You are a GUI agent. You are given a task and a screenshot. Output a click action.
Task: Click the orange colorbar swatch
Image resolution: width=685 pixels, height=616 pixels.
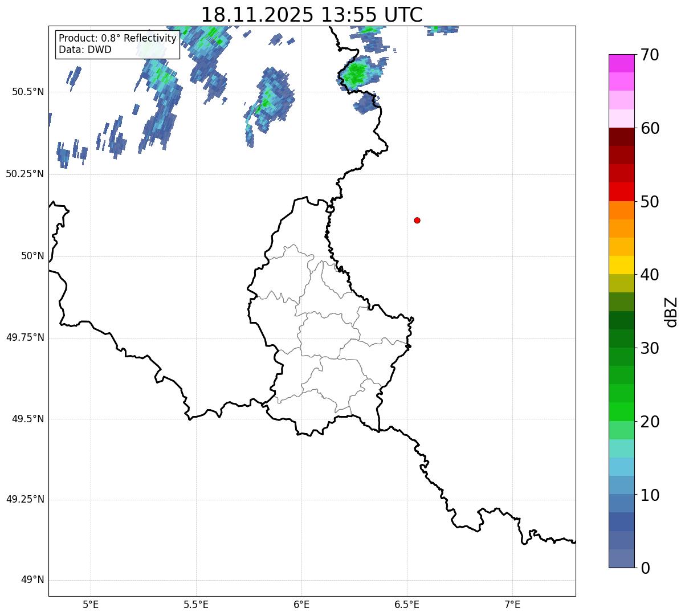[621, 210]
